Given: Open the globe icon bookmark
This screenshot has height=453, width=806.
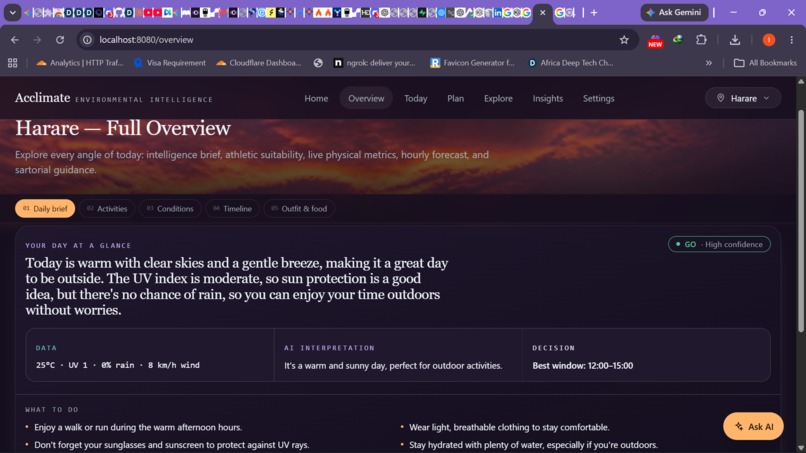Looking at the screenshot, I should (x=318, y=63).
